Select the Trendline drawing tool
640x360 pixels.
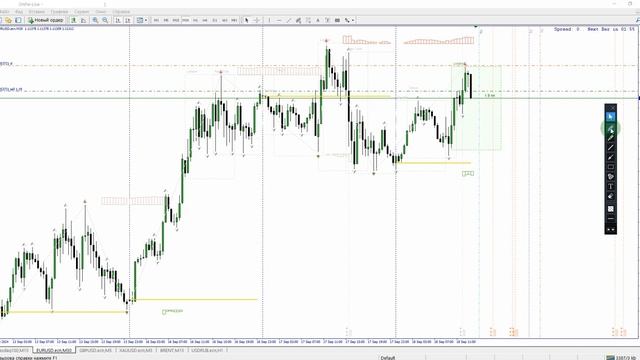point(289,20)
